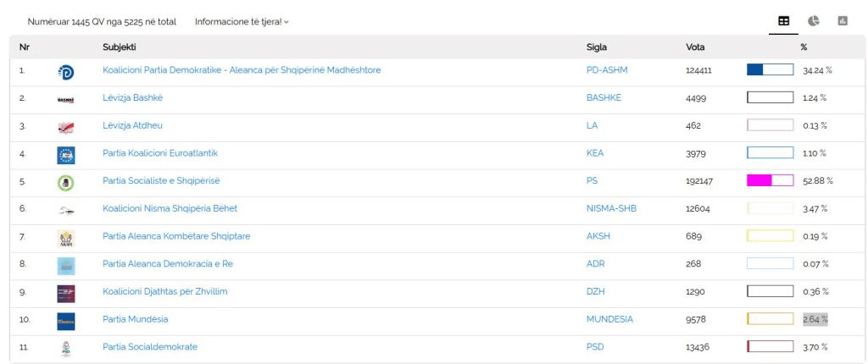Expand the 'Informacione të tjera!' dropdown
The width and height of the screenshot is (868, 364).
coord(242,21)
